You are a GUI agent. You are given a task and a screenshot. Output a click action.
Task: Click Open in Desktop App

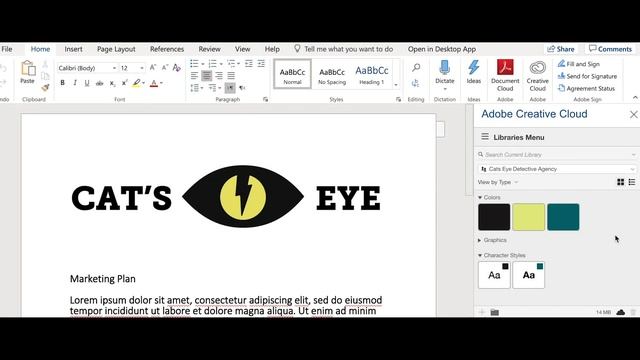442,49
